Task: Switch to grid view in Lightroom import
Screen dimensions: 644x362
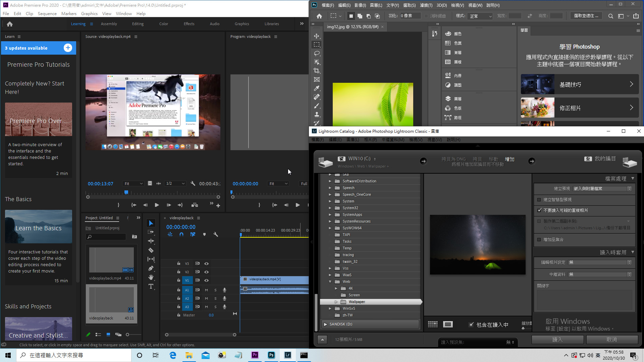Action: [433, 324]
